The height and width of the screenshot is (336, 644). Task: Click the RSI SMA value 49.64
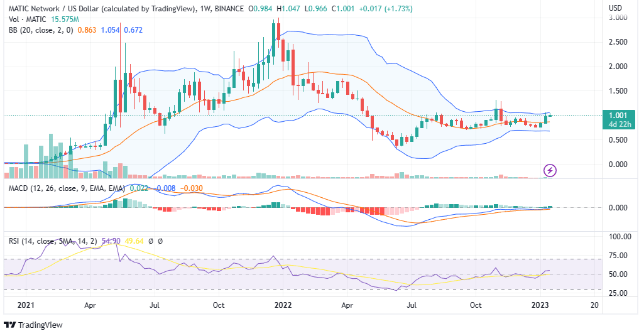click(x=134, y=241)
